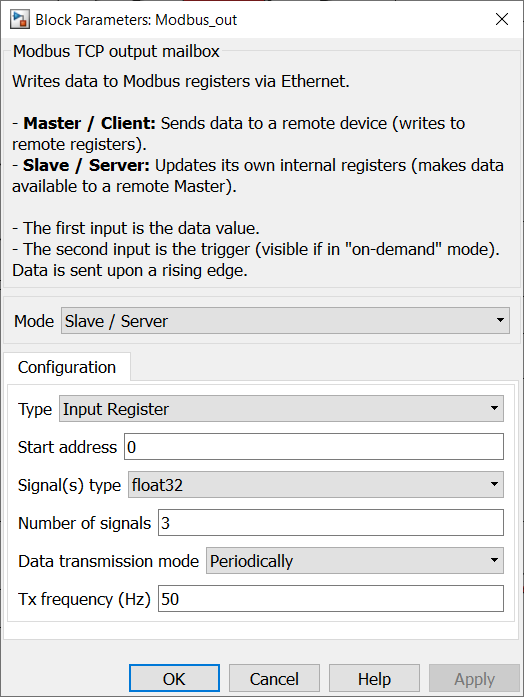
Task: Open the Signal(s) type float32 dropdown
Action: coord(316,485)
